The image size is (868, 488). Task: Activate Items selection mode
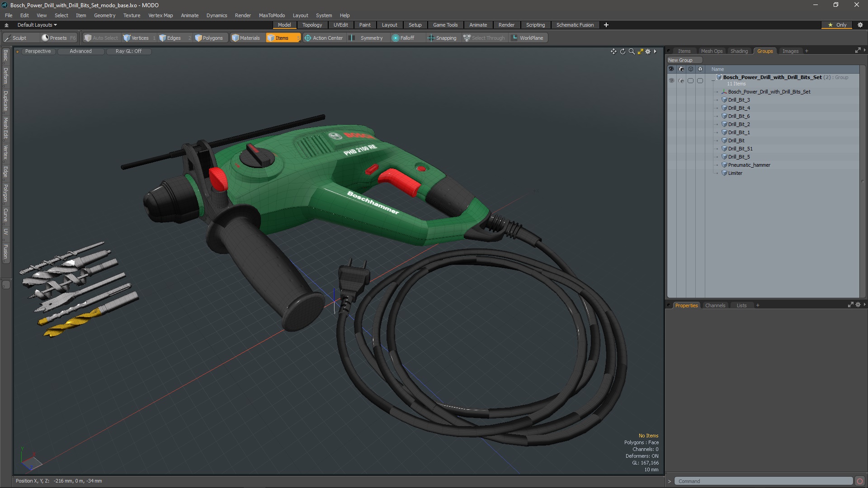pyautogui.click(x=283, y=38)
